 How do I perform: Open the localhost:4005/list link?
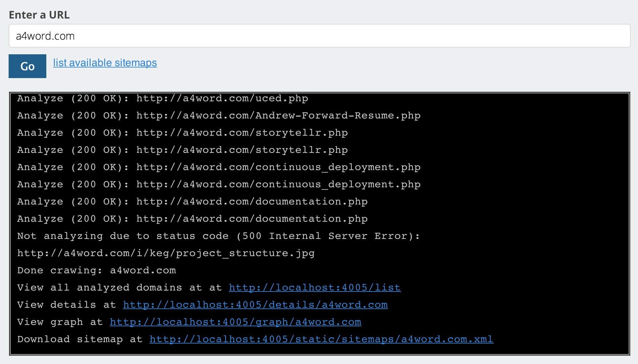315,287
